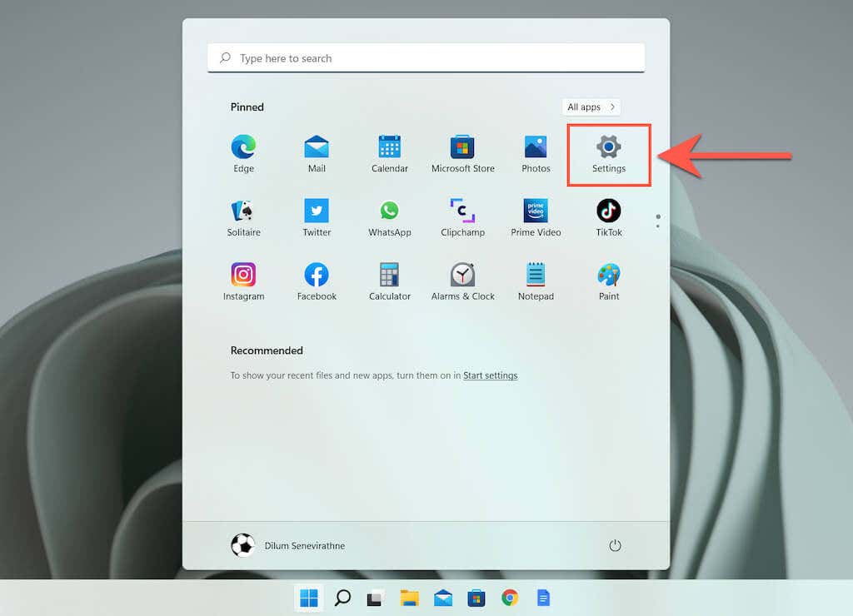This screenshot has height=616, width=853.
Task: Open the power options menu
Action: (x=615, y=545)
